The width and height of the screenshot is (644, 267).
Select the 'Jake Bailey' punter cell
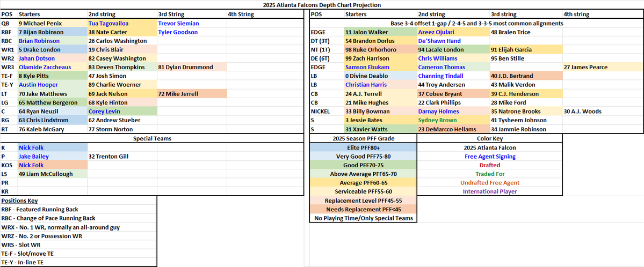coord(53,156)
